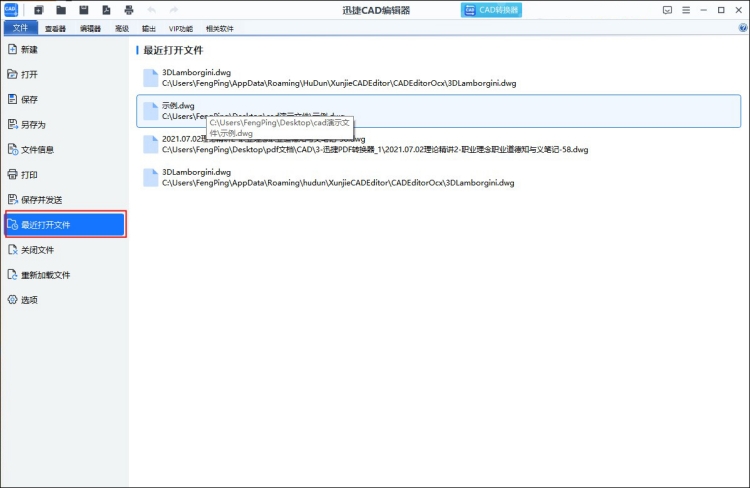750x488 pixels.
Task: Open the first 3DLamborgini.dwg recent file
Action: (x=439, y=78)
